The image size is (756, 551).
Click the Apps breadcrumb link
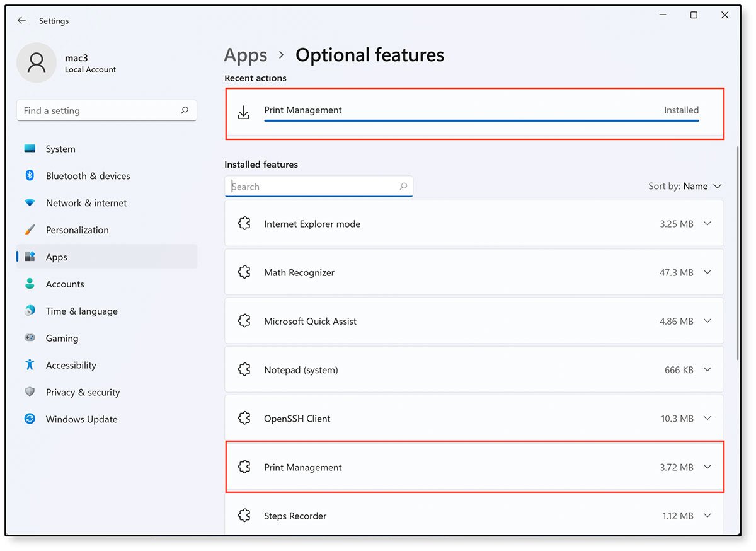click(245, 55)
